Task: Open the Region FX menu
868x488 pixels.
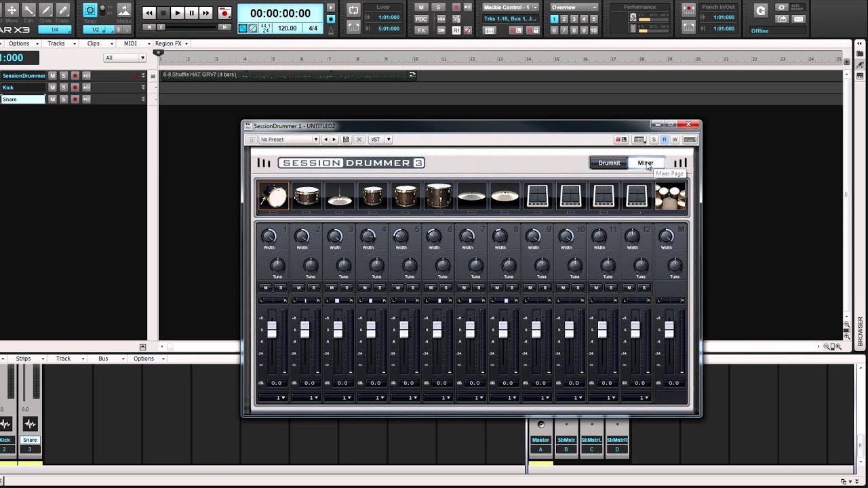Action: click(x=172, y=43)
